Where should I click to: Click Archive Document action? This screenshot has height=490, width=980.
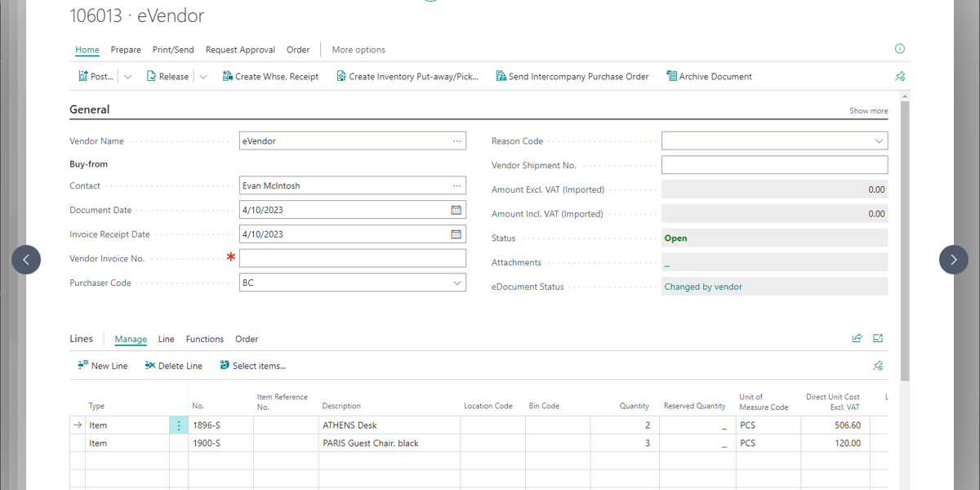click(709, 77)
